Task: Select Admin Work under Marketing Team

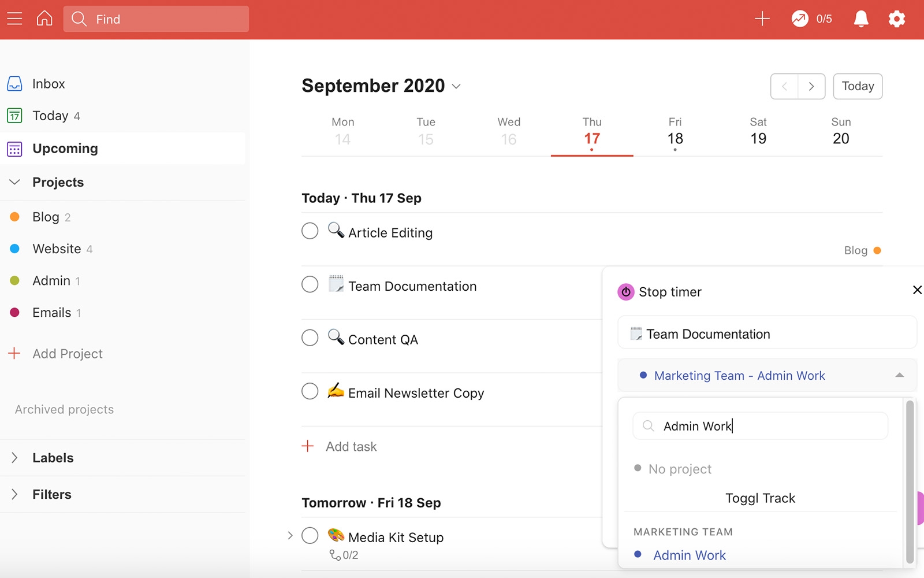Action: coord(689,554)
